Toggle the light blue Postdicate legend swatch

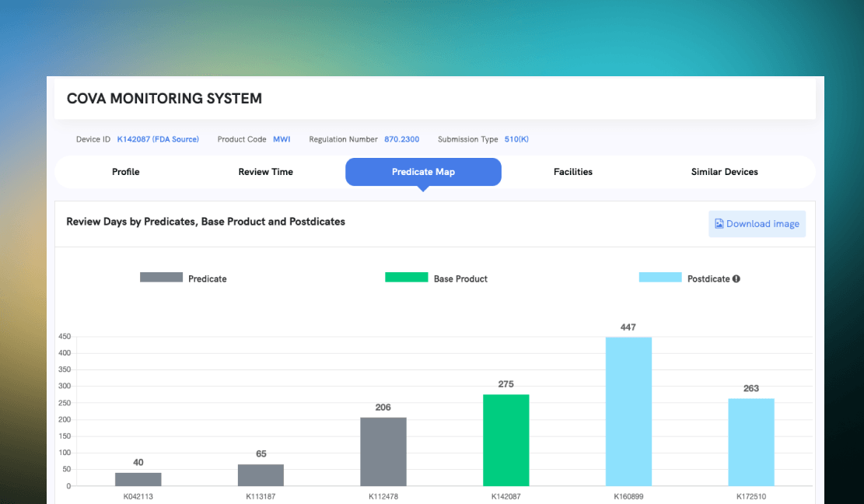[660, 277]
